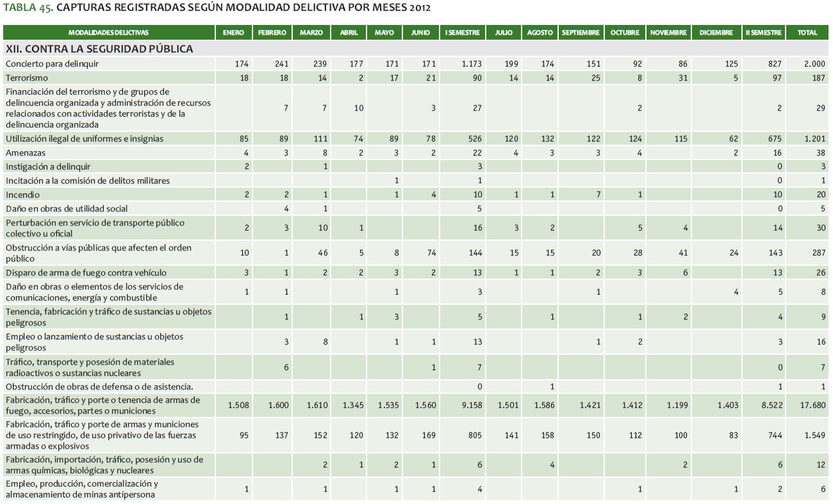Select the SEPTIEMBRE column header

[x=581, y=33]
